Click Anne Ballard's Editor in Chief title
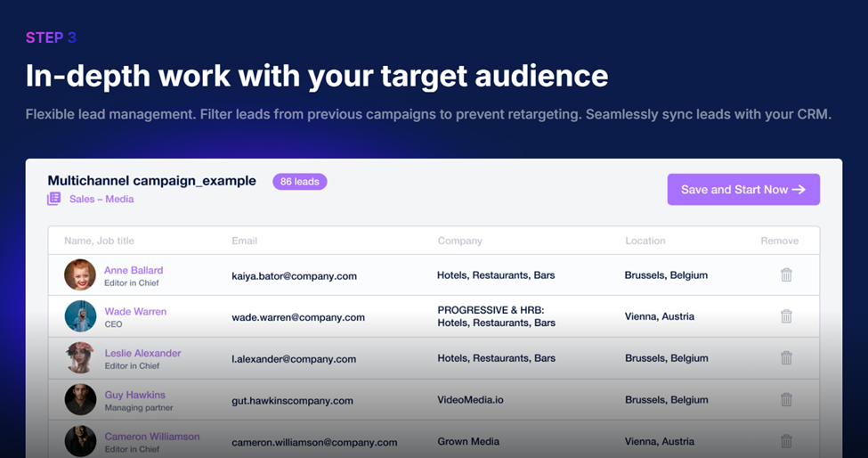 click(x=132, y=283)
